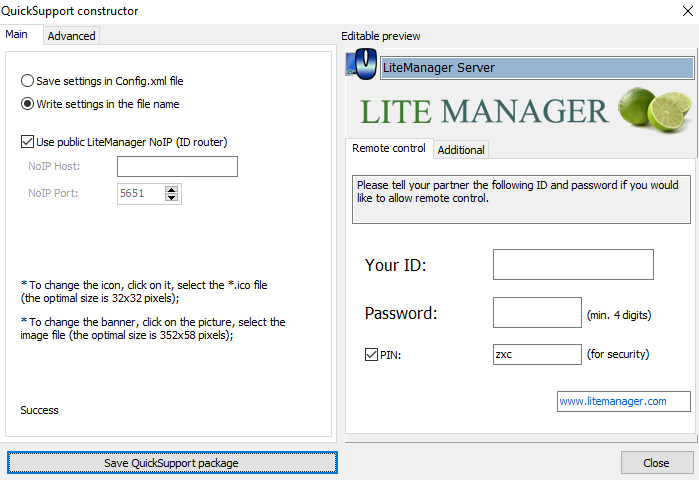
Task: Click the banner change instruction text
Action: (153, 328)
